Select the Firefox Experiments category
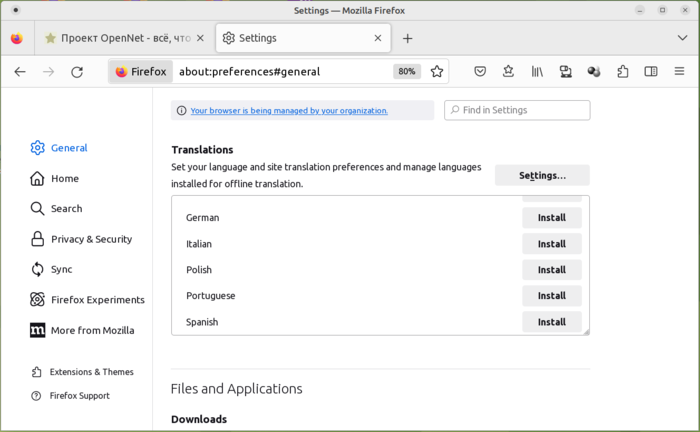Screen dimensions: 700x432 97,300
